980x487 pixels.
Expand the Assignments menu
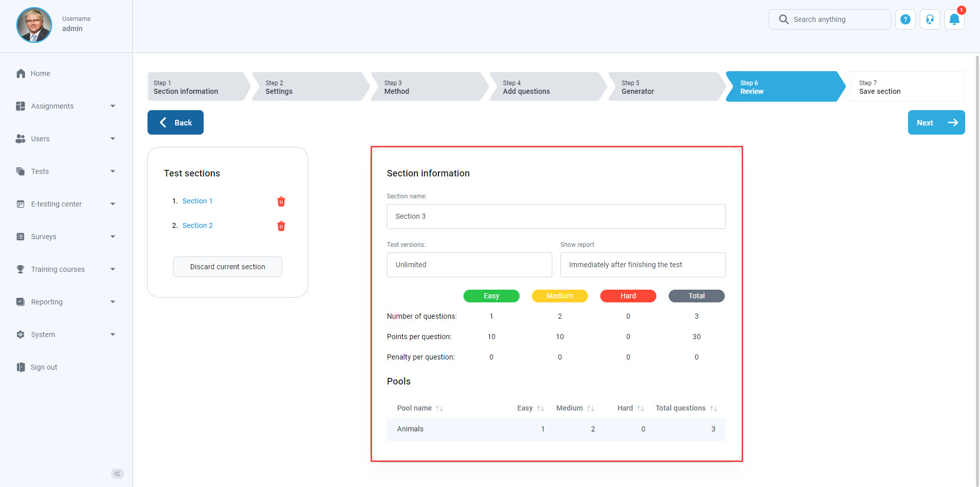pyautogui.click(x=66, y=106)
